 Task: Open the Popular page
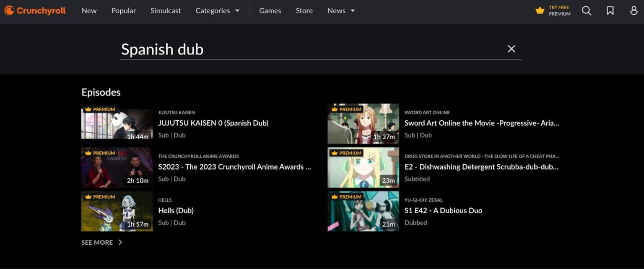tap(124, 11)
